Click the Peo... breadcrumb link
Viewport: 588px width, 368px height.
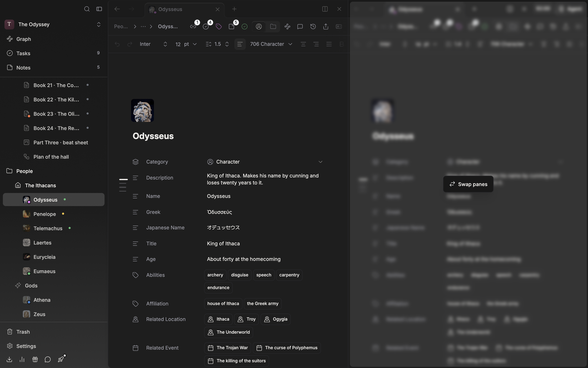point(121,27)
